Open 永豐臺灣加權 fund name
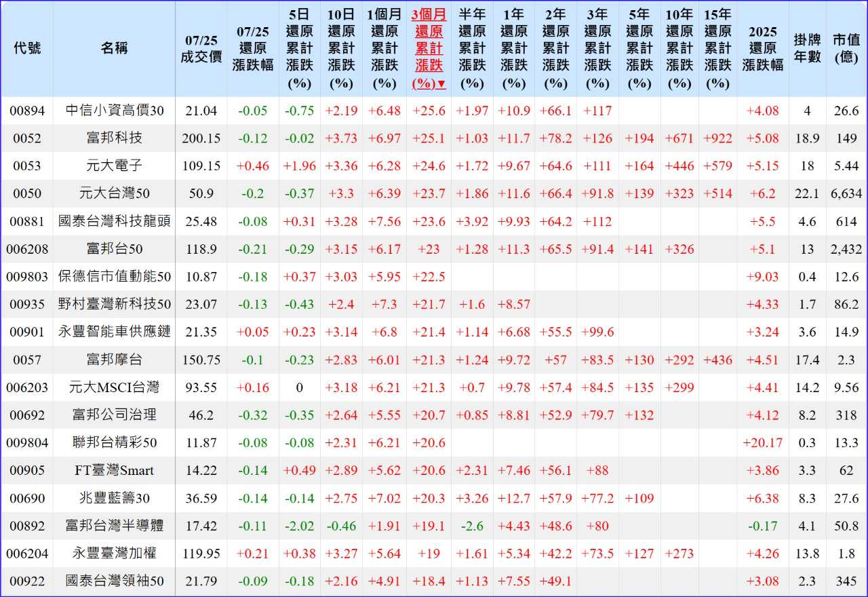This screenshot has width=868, height=597. click(x=115, y=554)
